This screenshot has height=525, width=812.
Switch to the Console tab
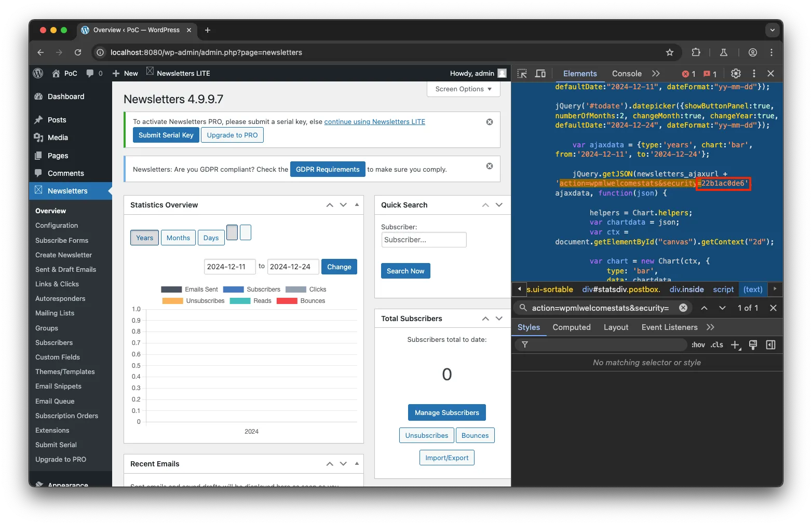627,74
